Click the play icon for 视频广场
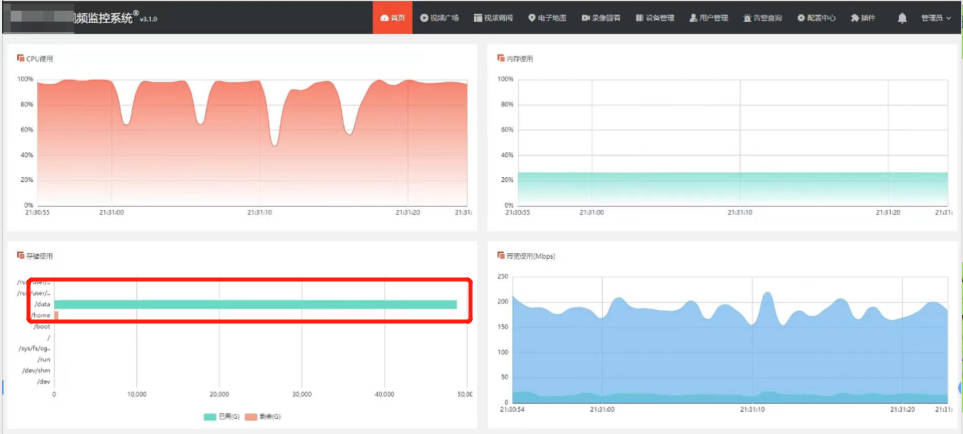The height and width of the screenshot is (434, 963). click(424, 18)
